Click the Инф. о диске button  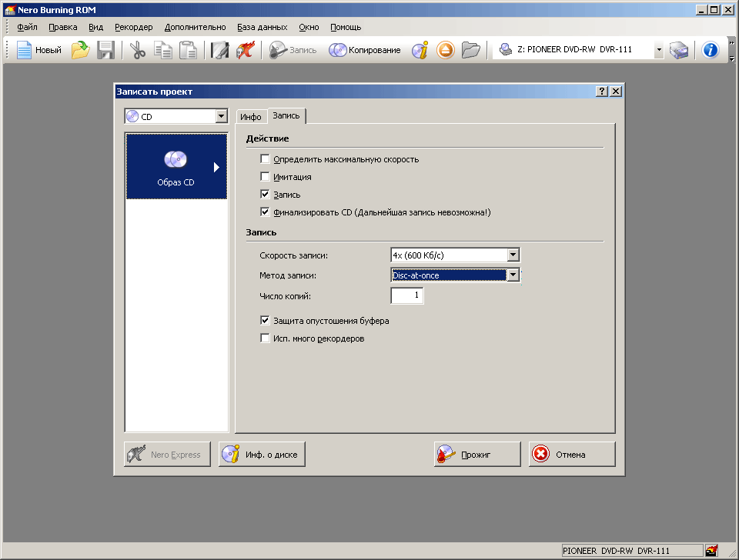click(x=262, y=454)
